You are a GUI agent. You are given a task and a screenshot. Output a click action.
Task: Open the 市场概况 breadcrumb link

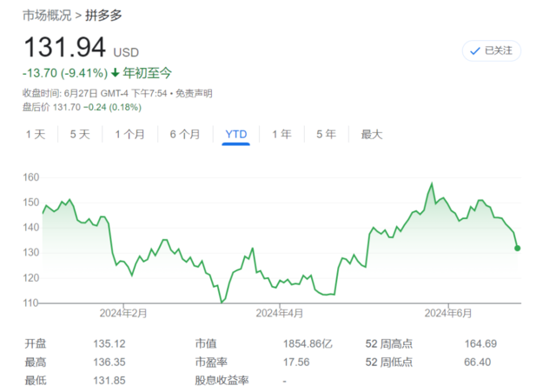coord(47,16)
